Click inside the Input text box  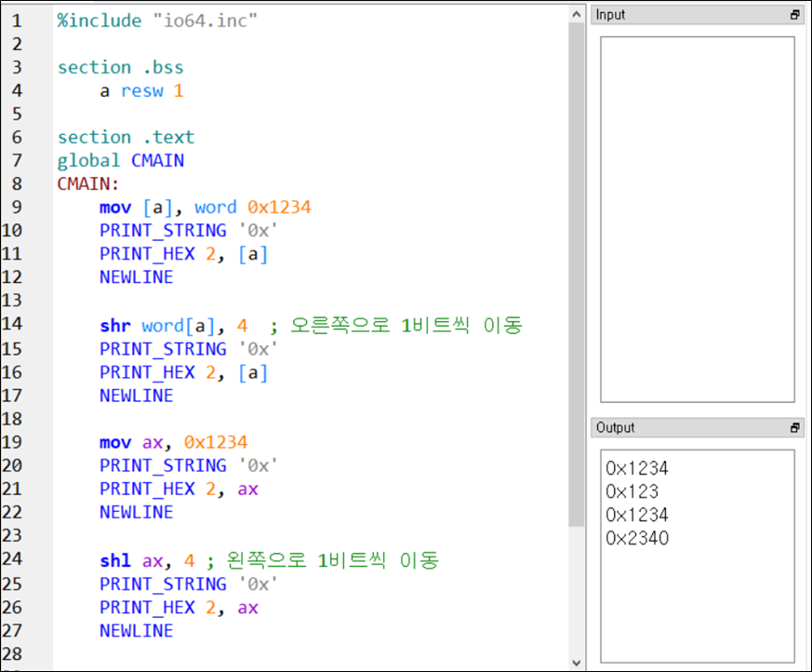pyautogui.click(x=697, y=219)
